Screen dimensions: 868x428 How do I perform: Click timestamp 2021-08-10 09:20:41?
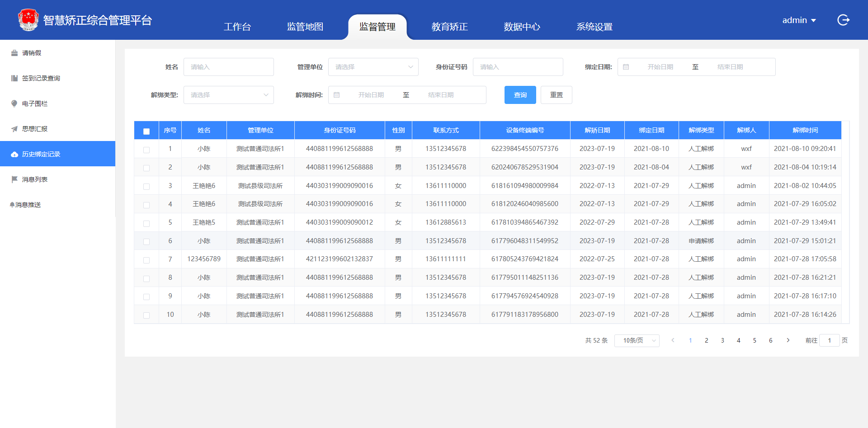pyautogui.click(x=805, y=149)
